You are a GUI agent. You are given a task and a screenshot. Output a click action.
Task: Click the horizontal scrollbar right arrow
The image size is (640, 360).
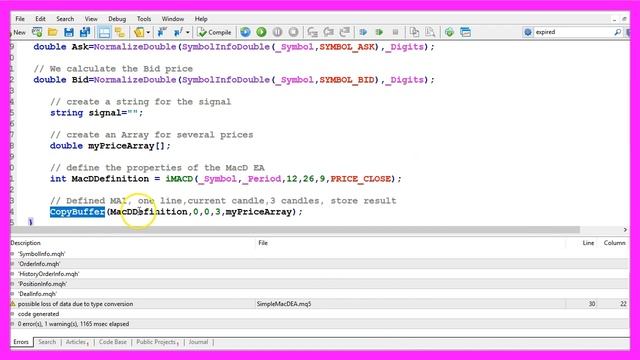point(625,230)
